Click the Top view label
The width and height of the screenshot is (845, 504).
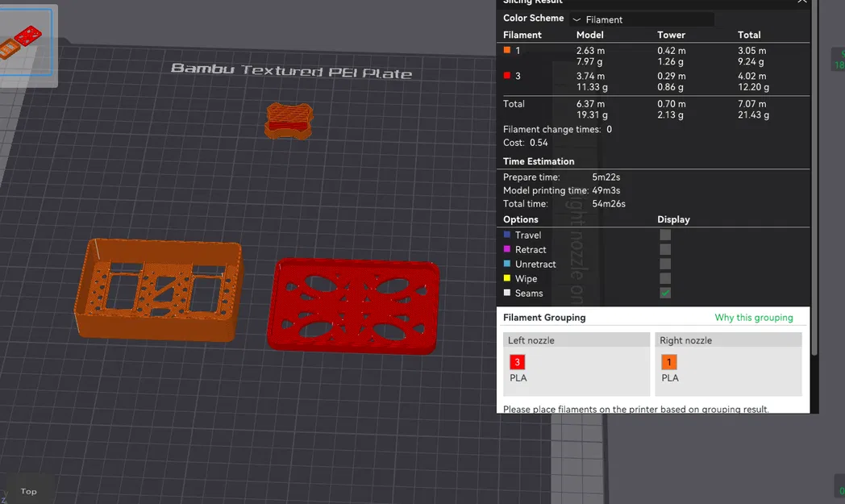point(28,491)
